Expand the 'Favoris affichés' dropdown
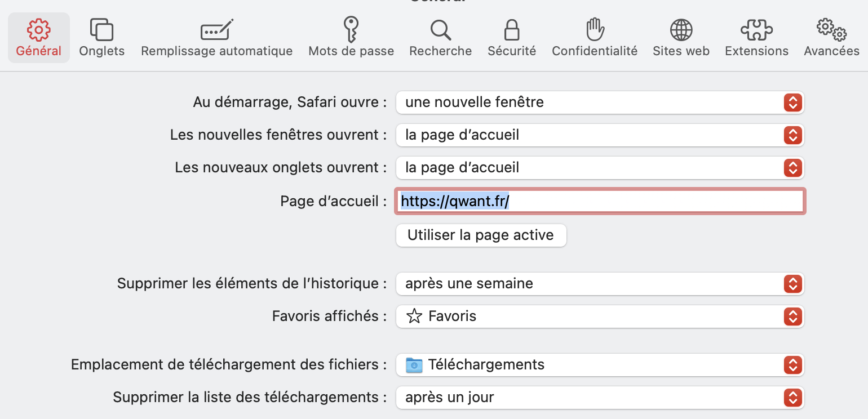Image resolution: width=868 pixels, height=419 pixels. 600,317
